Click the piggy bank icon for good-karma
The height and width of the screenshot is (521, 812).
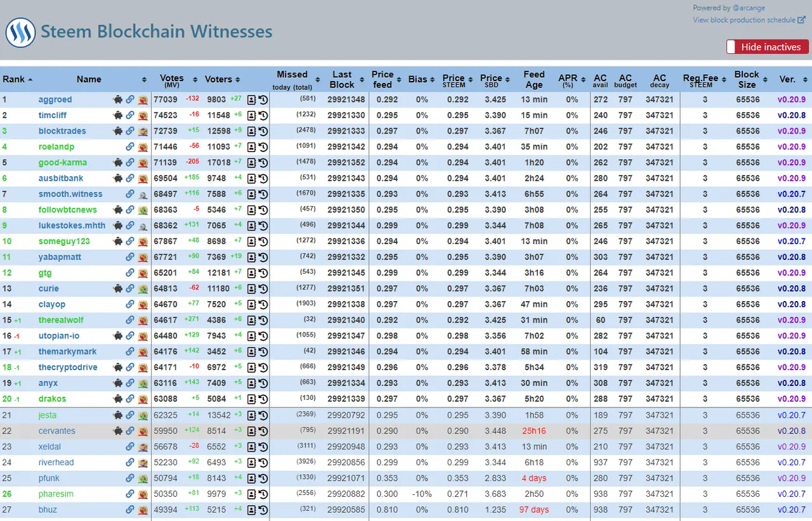117,162
